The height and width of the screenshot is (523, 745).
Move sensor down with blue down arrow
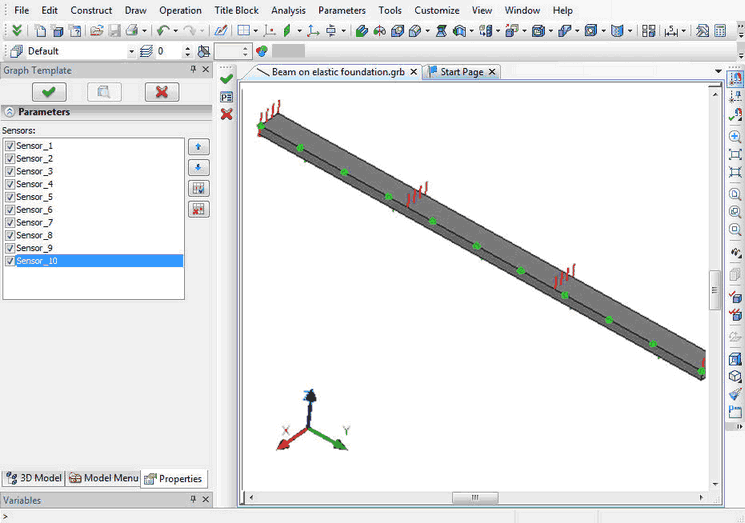tap(198, 167)
